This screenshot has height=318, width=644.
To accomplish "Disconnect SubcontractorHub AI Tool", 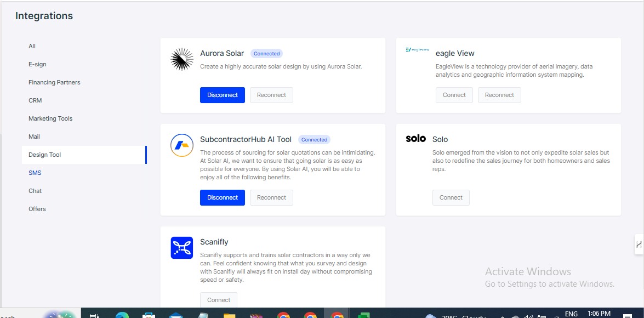I will (x=223, y=197).
